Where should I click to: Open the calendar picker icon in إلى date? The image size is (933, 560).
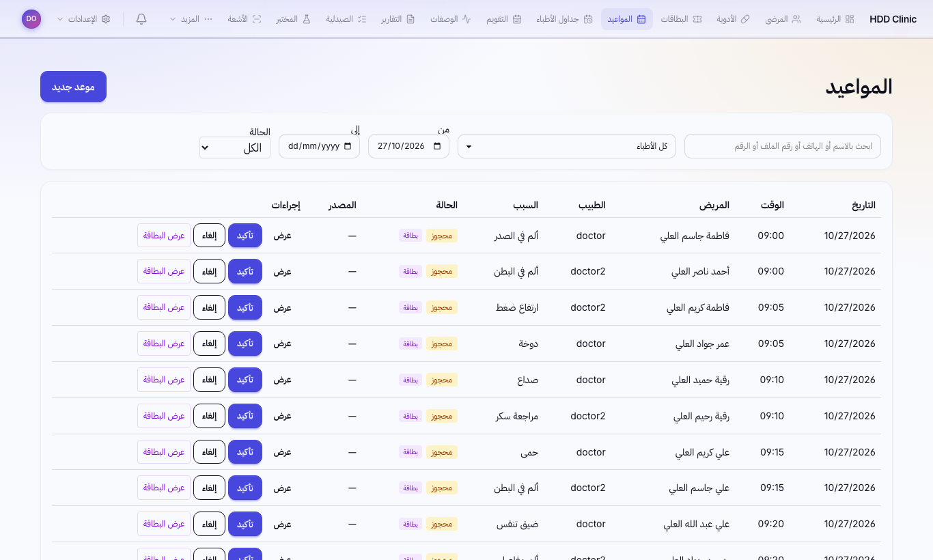348,146
